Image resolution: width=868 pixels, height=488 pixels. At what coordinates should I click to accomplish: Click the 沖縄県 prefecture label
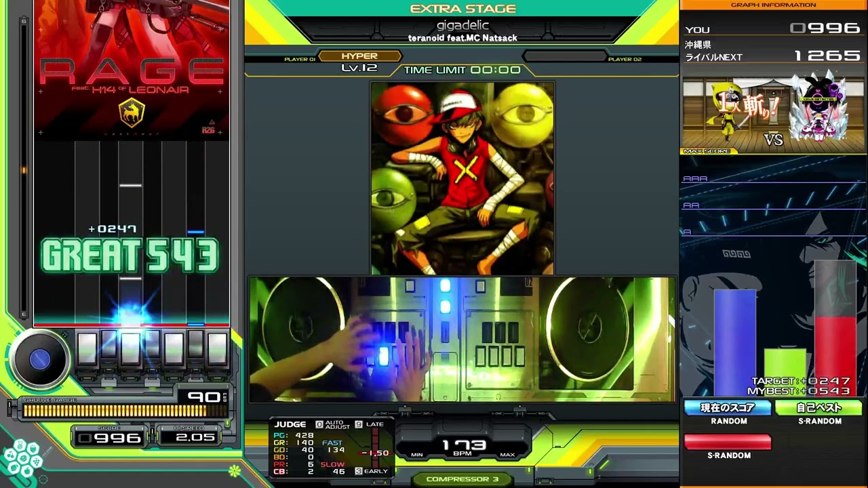click(x=698, y=45)
